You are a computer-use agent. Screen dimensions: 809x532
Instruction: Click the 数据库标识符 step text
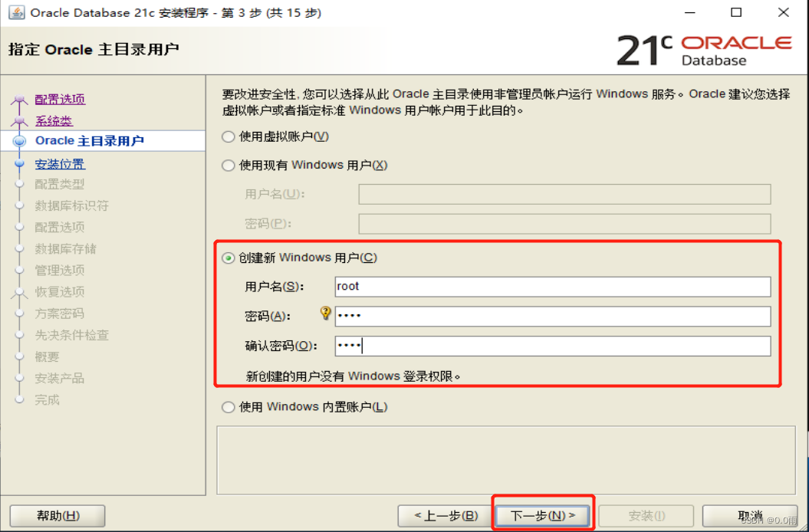click(72, 206)
